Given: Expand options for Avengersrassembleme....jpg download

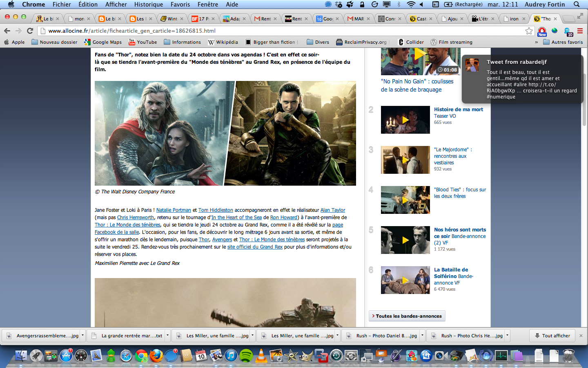Looking at the screenshot, I should [82, 336].
